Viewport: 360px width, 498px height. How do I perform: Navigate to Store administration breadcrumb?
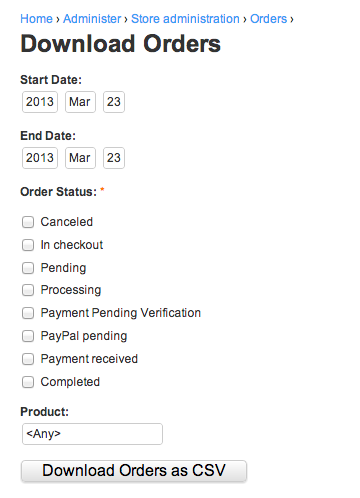click(185, 19)
